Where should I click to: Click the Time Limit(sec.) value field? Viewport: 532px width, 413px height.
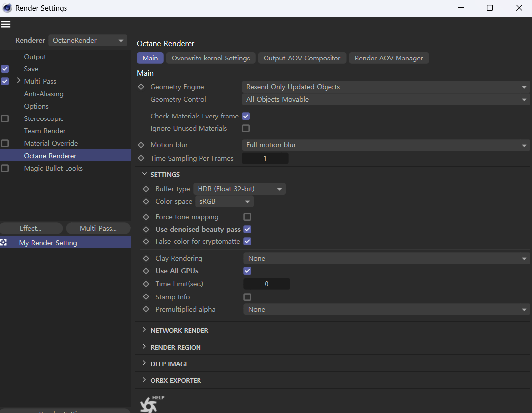pyautogui.click(x=266, y=284)
